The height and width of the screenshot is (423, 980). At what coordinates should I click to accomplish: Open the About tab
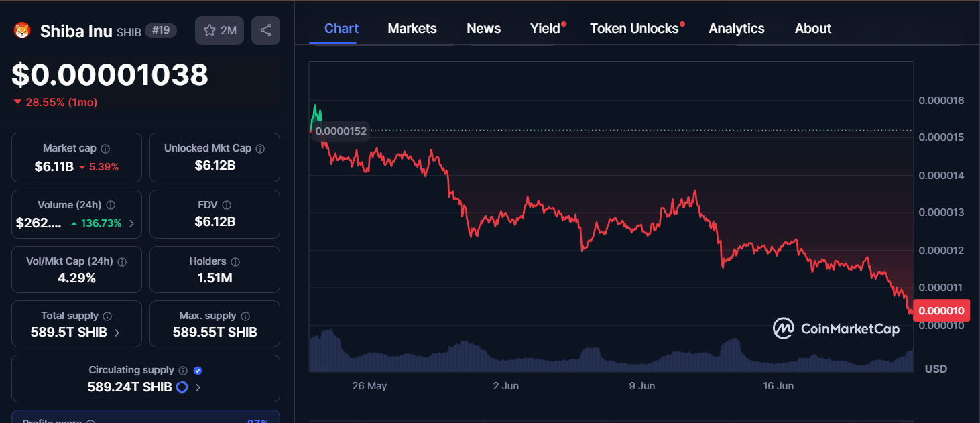tap(813, 28)
